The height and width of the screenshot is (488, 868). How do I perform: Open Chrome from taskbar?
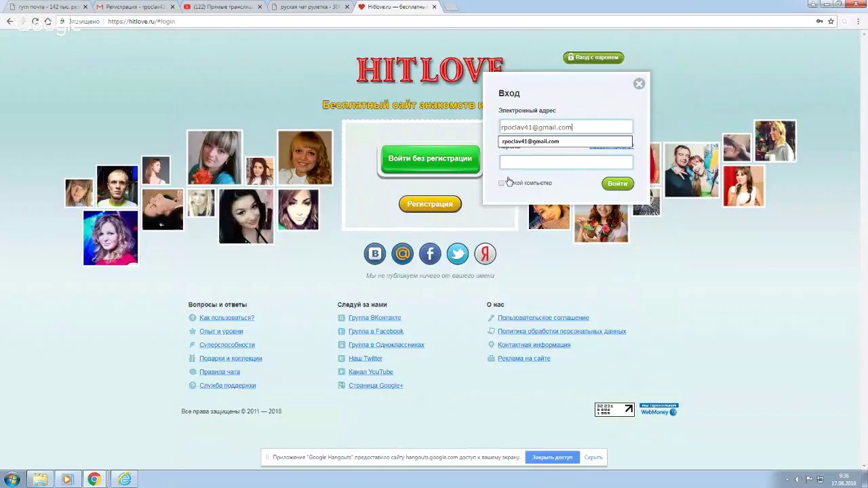pyautogui.click(x=94, y=479)
